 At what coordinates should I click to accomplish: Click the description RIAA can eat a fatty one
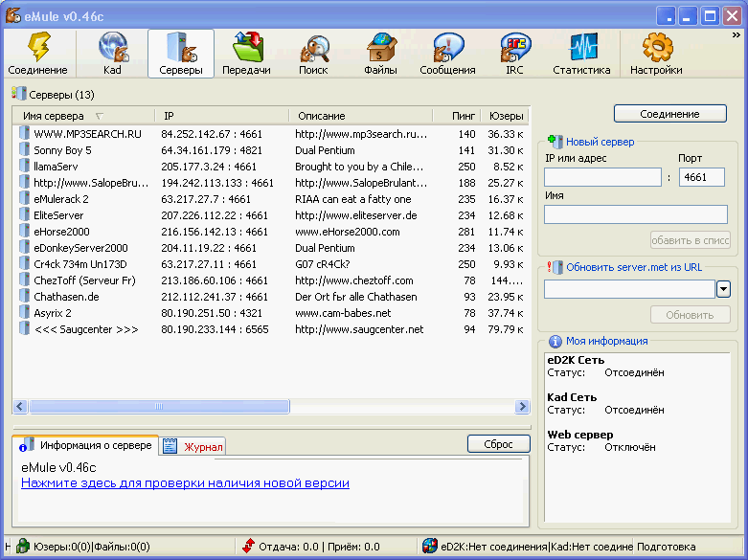pyautogui.click(x=353, y=199)
